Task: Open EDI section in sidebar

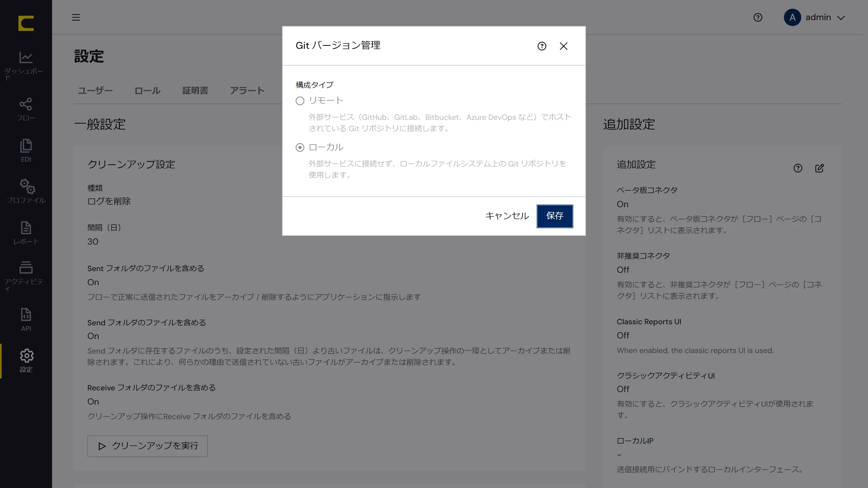Action: point(25,150)
